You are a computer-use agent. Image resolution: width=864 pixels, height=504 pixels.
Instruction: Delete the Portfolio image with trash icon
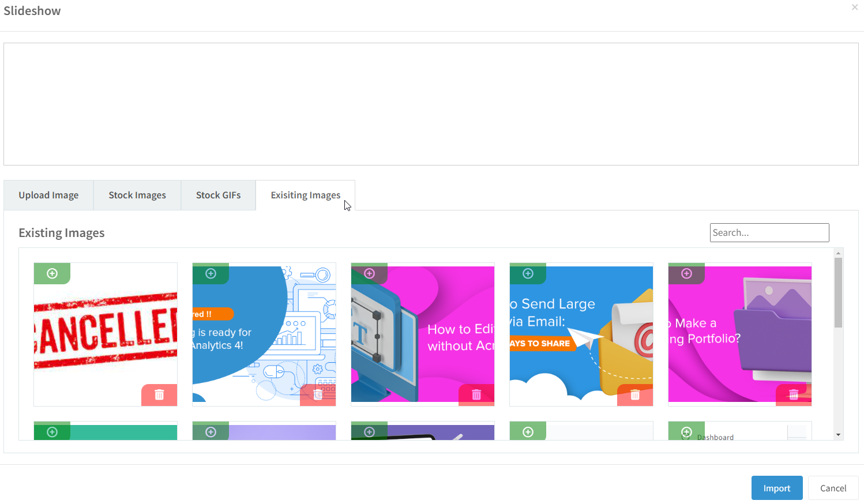(x=794, y=395)
